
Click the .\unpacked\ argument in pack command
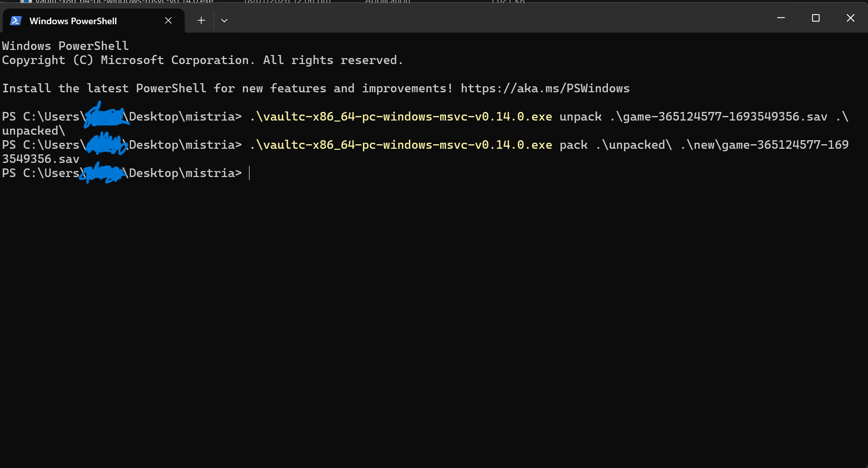[x=634, y=145]
